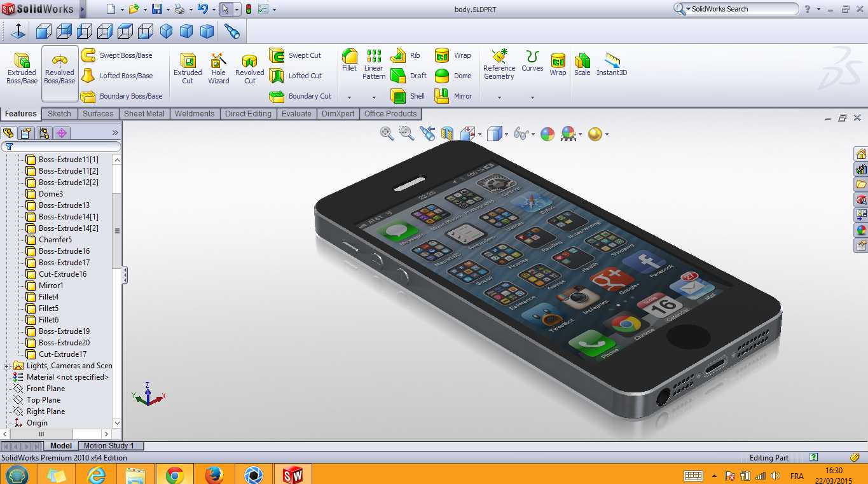Activate Zoom to Area tool
This screenshot has height=484, width=868.
(406, 133)
